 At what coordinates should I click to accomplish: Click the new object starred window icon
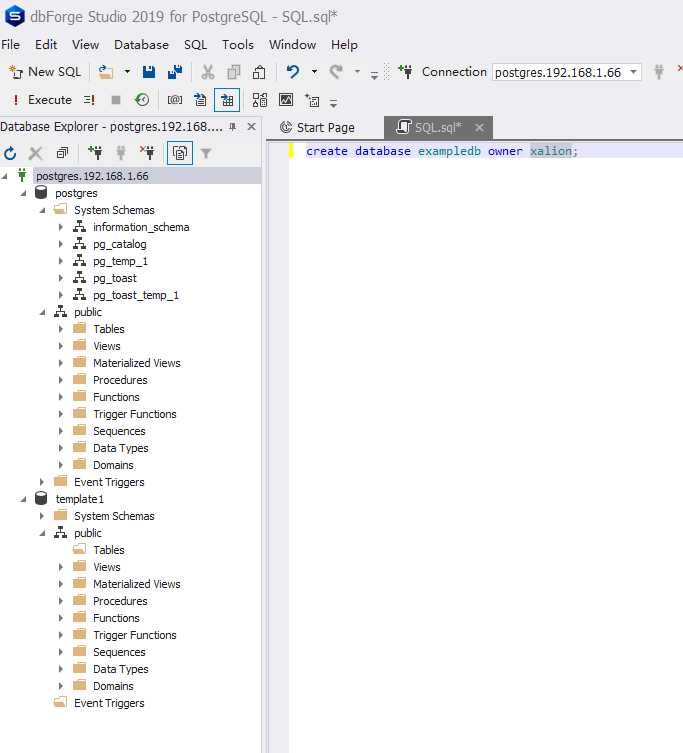point(312,100)
